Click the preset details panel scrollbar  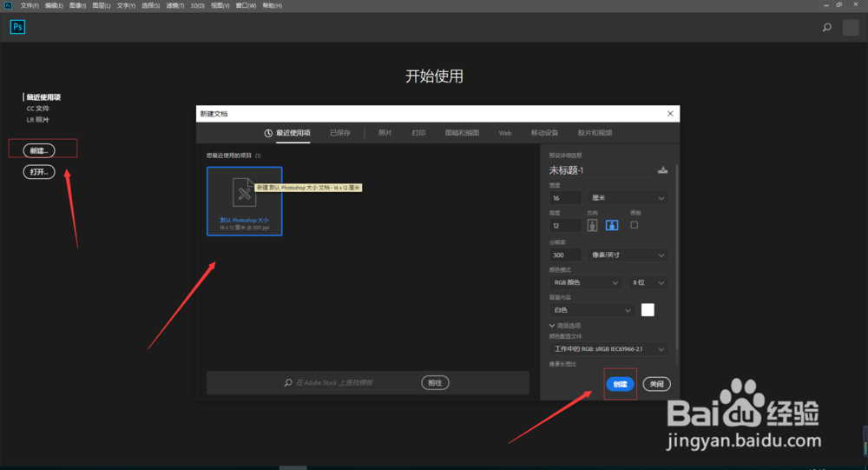[x=676, y=256]
